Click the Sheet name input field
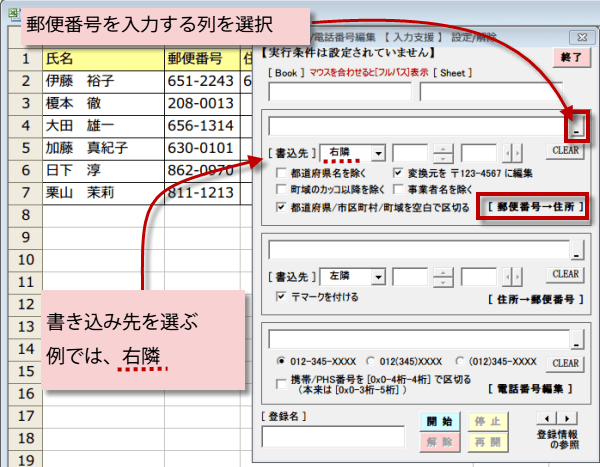Screen dimensions: 600x467 coord(491,91)
